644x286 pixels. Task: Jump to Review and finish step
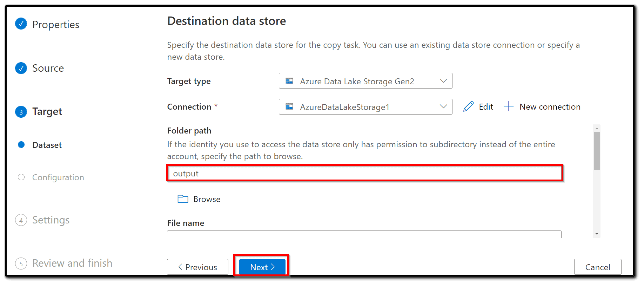(x=21, y=263)
